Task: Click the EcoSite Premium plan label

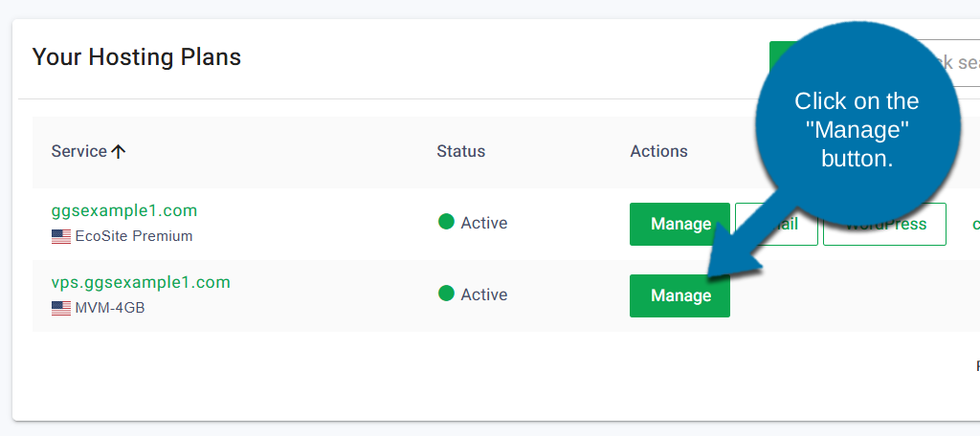Action: pyautogui.click(x=134, y=236)
